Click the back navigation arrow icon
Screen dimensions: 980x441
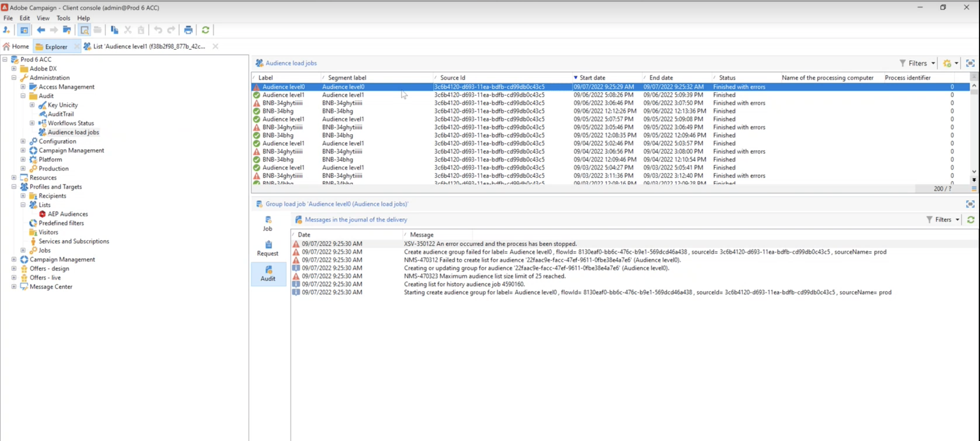(x=41, y=30)
